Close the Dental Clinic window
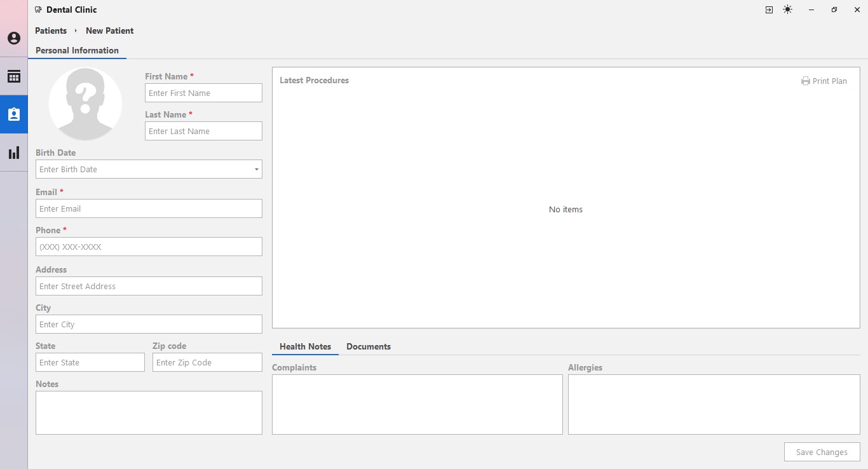The width and height of the screenshot is (868, 469). (857, 10)
